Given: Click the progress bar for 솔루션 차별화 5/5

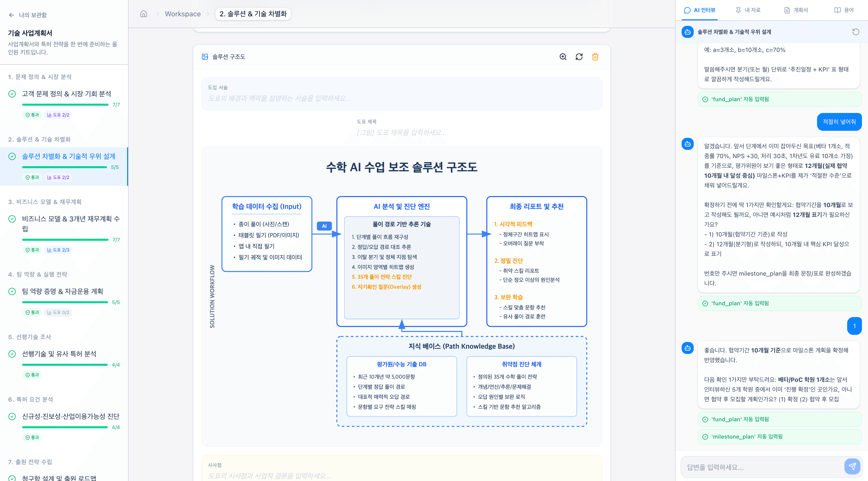Looking at the screenshot, I should point(64,167).
